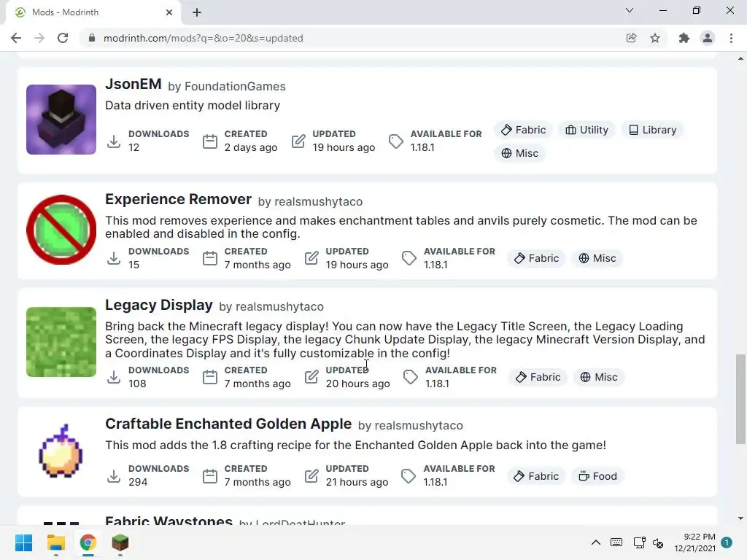This screenshot has height=560, width=747.
Task: Open Craftable Enchanted Golden Apple title
Action: click(x=228, y=424)
